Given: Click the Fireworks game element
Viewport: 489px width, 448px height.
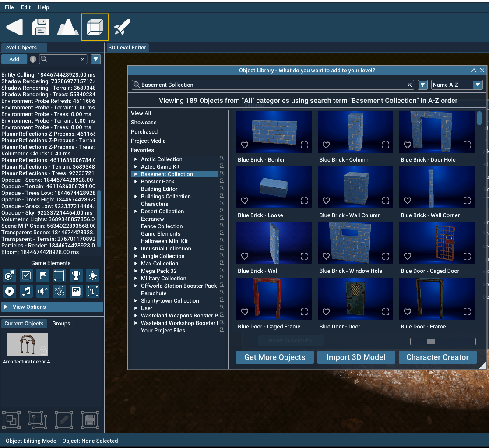Looking at the screenshot, I should coord(59,291).
